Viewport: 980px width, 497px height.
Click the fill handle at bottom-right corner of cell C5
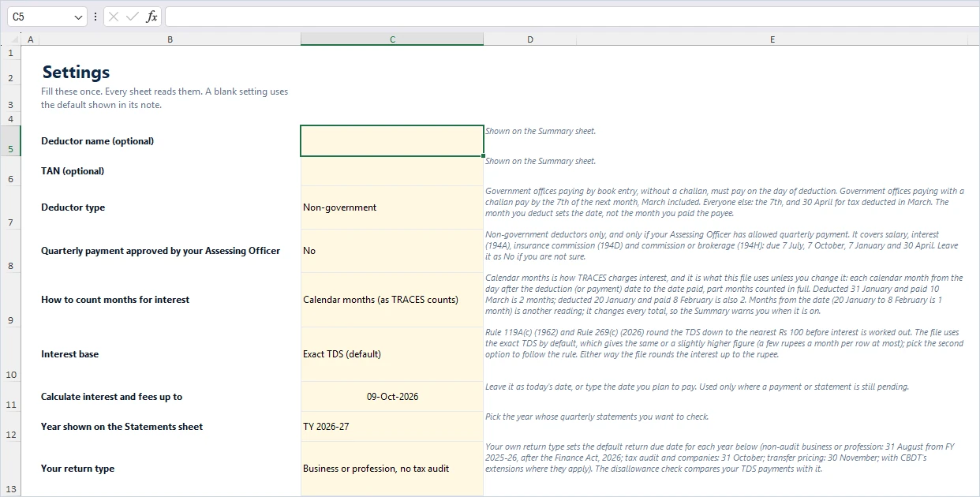click(483, 156)
